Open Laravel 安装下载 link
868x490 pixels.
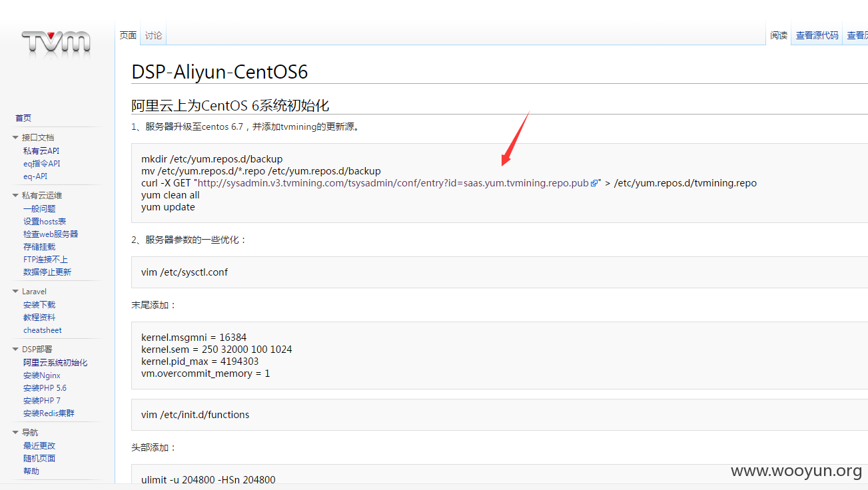39,305
